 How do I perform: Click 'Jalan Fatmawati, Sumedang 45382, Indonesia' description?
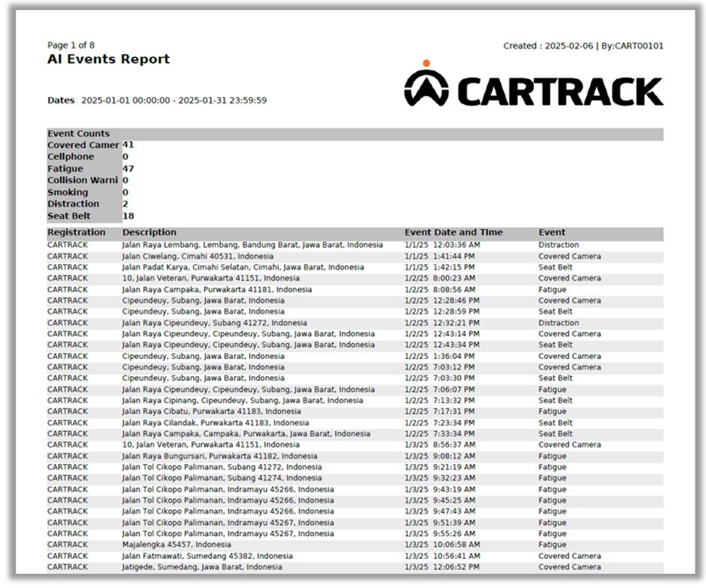click(207, 556)
